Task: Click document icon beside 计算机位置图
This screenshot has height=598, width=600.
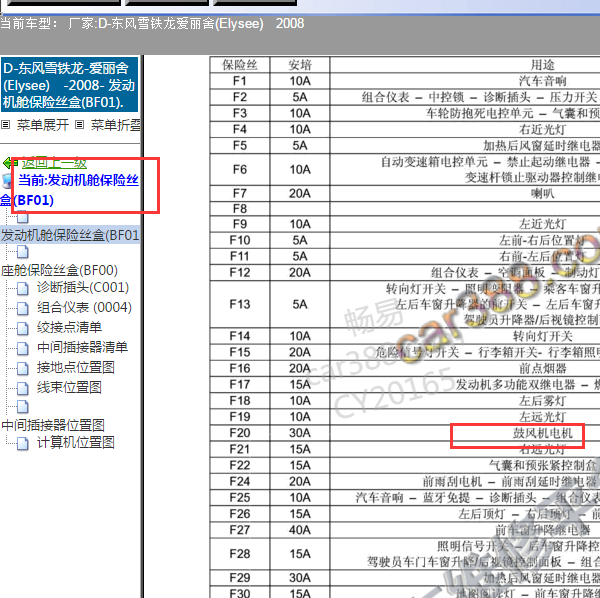Action: 23,443
